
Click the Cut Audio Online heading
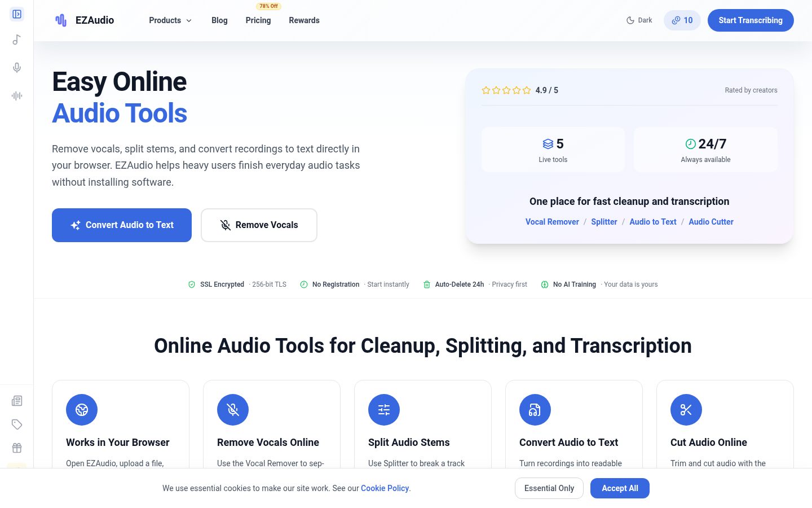[x=708, y=443]
